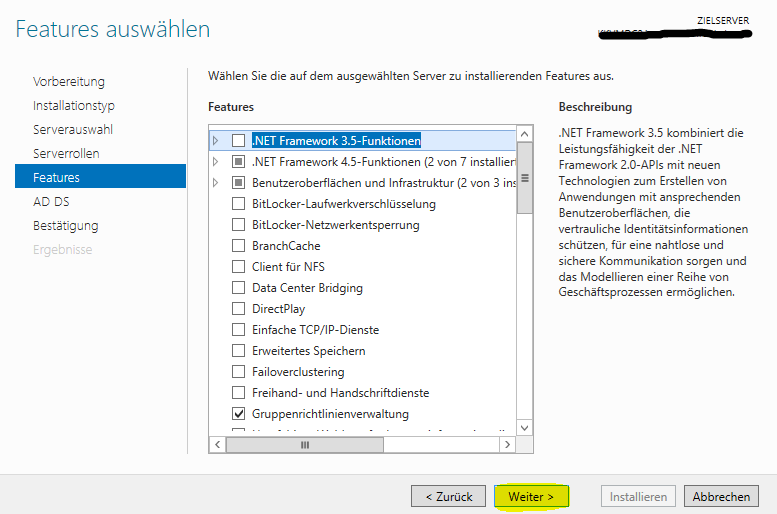Screen dimensions: 777x514
Task: Click the Weiter button
Action: pos(531,496)
